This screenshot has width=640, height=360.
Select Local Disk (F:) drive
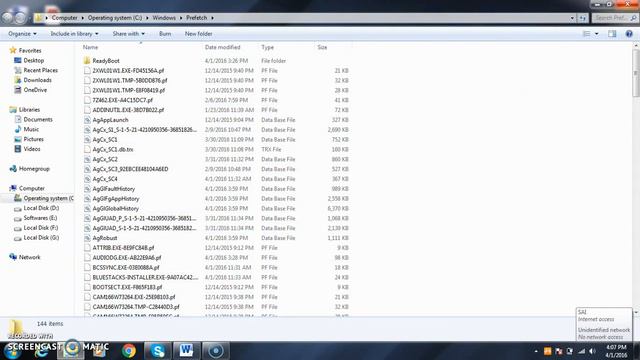pos(40,228)
